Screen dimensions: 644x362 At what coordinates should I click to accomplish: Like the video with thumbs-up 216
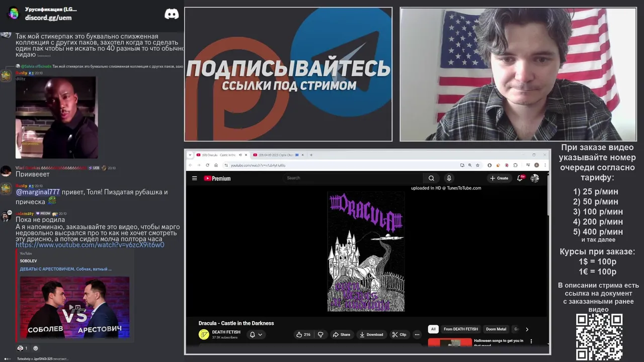(x=303, y=334)
